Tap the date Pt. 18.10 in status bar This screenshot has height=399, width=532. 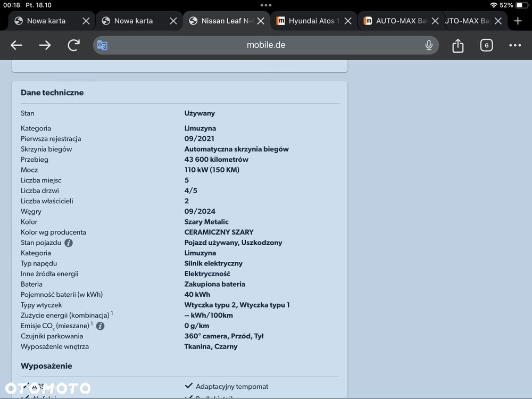(39, 5)
